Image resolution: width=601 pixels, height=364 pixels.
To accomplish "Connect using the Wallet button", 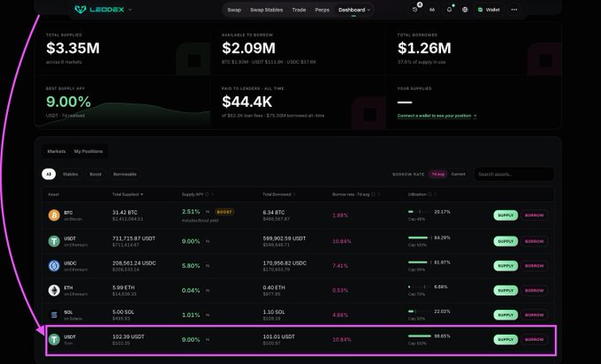I will point(489,10).
